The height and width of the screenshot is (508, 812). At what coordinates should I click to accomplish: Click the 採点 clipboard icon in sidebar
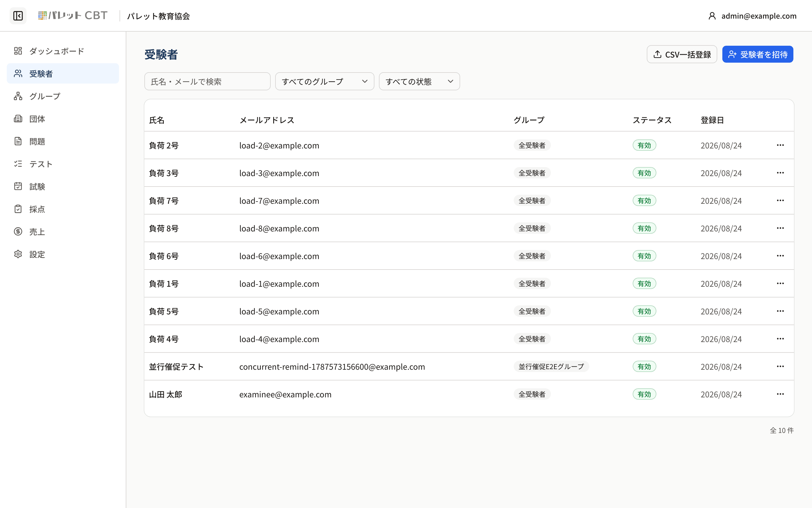(18, 209)
